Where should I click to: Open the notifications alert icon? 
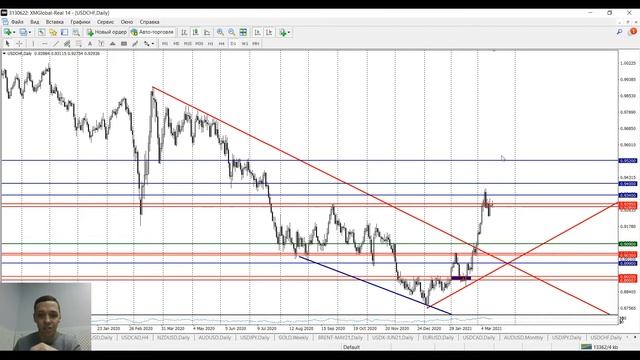(633, 31)
